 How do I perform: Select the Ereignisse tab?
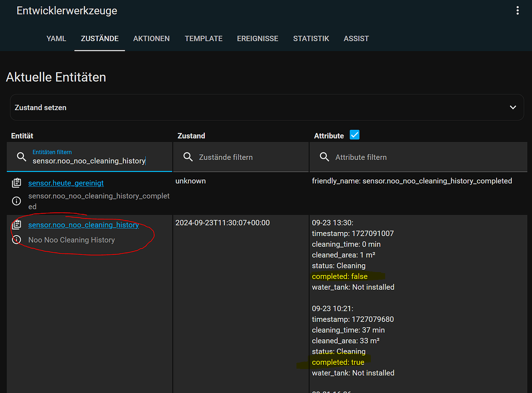[x=258, y=38]
